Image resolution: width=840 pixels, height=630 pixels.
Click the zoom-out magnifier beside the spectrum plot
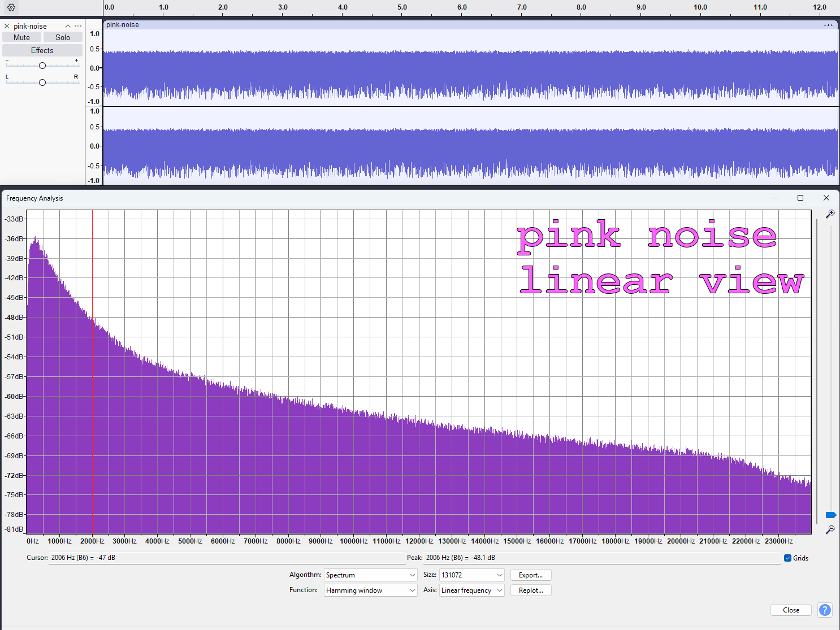(x=830, y=529)
